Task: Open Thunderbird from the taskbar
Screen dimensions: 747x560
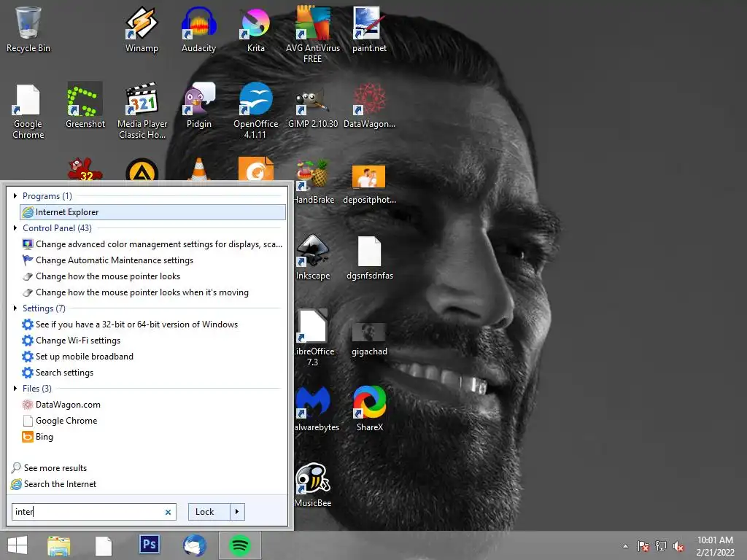Action: pos(194,545)
